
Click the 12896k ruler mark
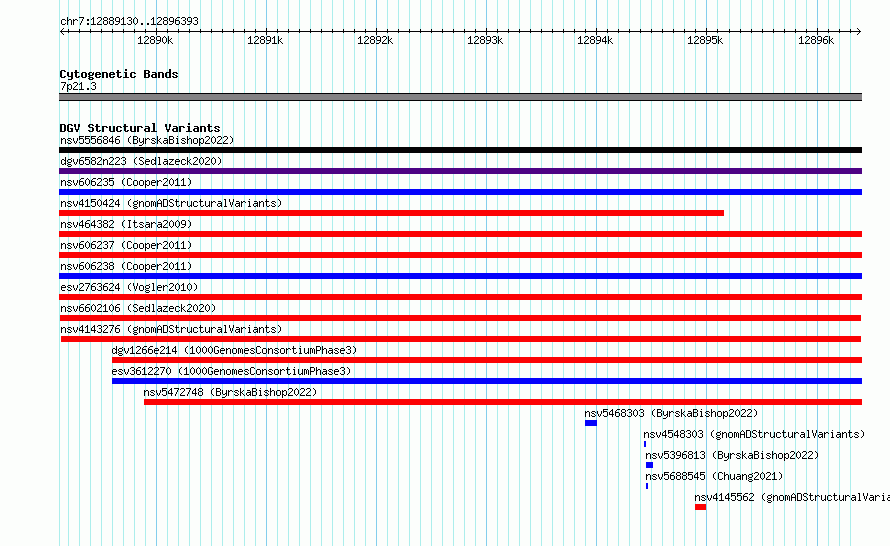(x=816, y=40)
